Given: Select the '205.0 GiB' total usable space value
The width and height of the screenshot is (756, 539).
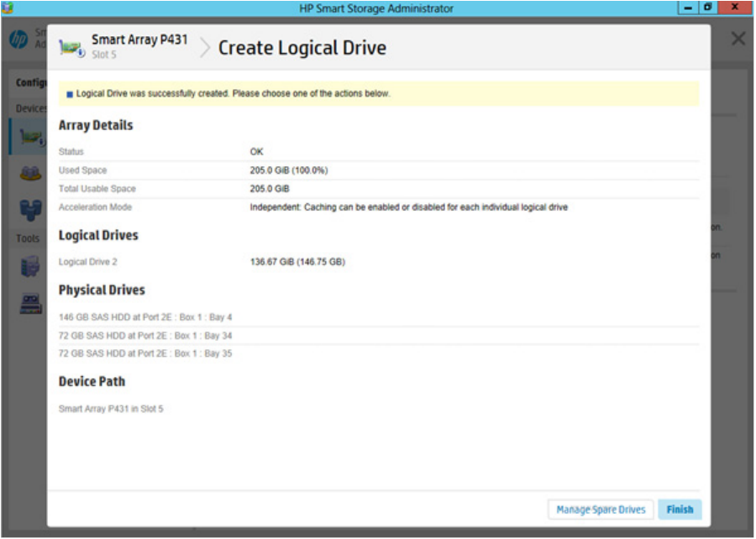Looking at the screenshot, I should pos(270,188).
